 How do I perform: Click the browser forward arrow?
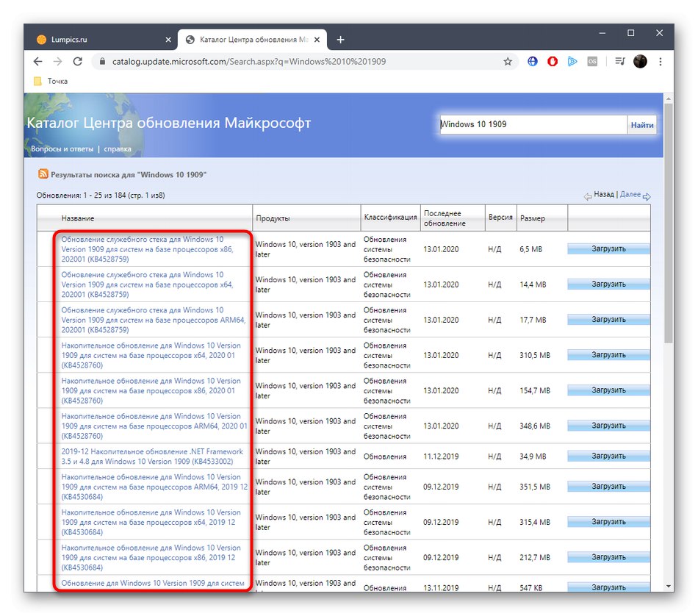58,62
